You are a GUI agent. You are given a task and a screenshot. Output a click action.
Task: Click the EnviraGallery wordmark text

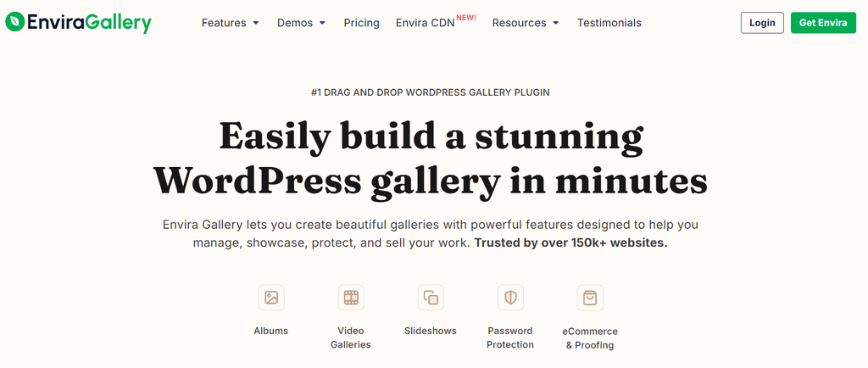(89, 23)
